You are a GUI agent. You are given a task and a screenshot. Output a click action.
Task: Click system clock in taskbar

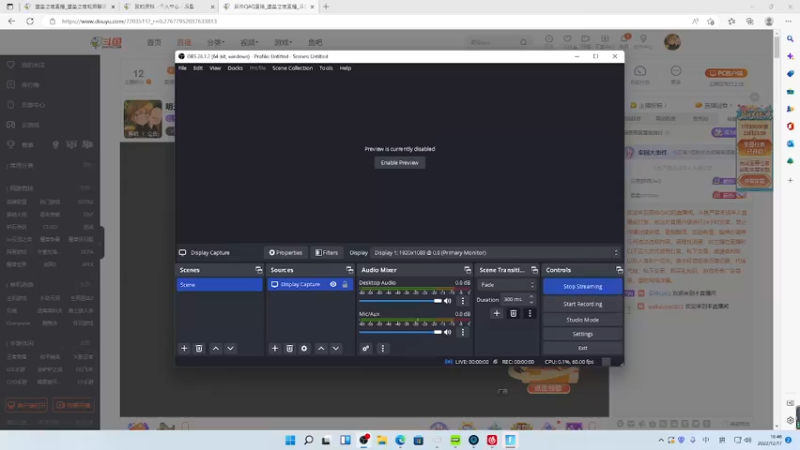(770, 440)
